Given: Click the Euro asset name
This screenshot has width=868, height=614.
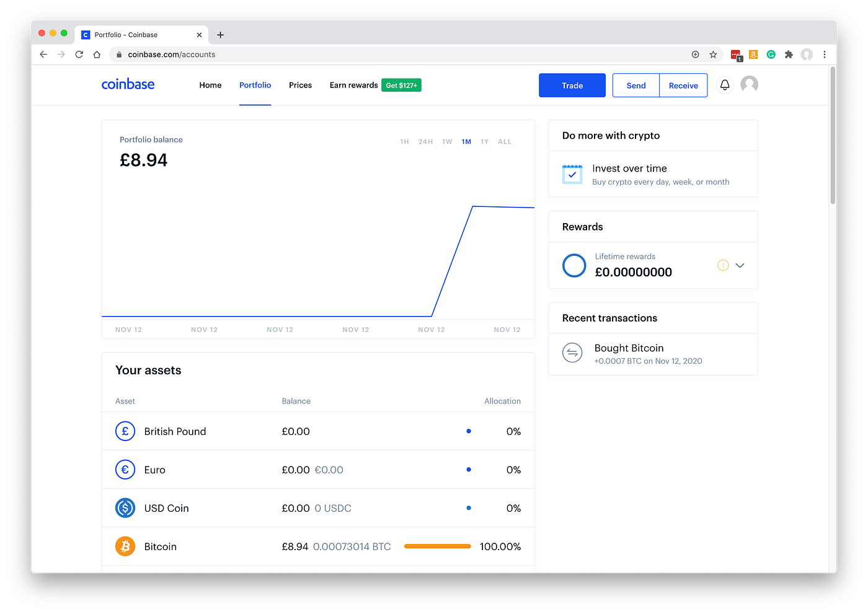Looking at the screenshot, I should coord(154,470).
